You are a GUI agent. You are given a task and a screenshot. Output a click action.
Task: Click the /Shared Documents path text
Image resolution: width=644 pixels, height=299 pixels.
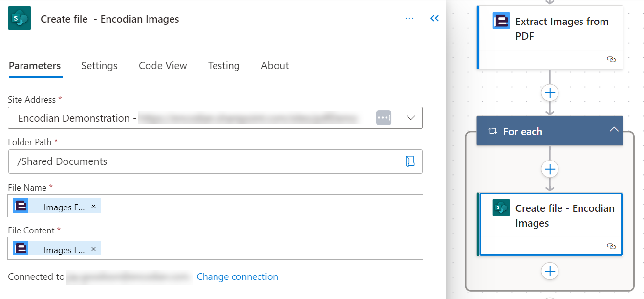pyautogui.click(x=62, y=161)
